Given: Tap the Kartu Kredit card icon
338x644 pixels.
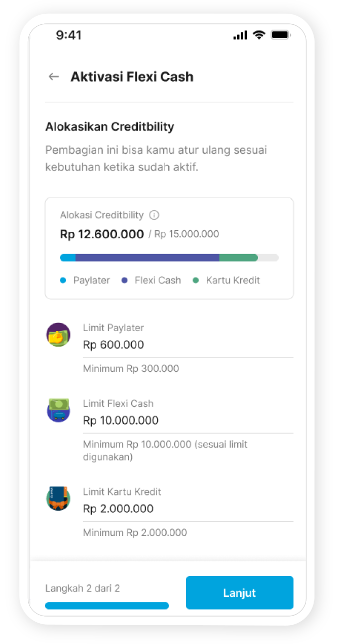Looking at the screenshot, I should (58, 498).
